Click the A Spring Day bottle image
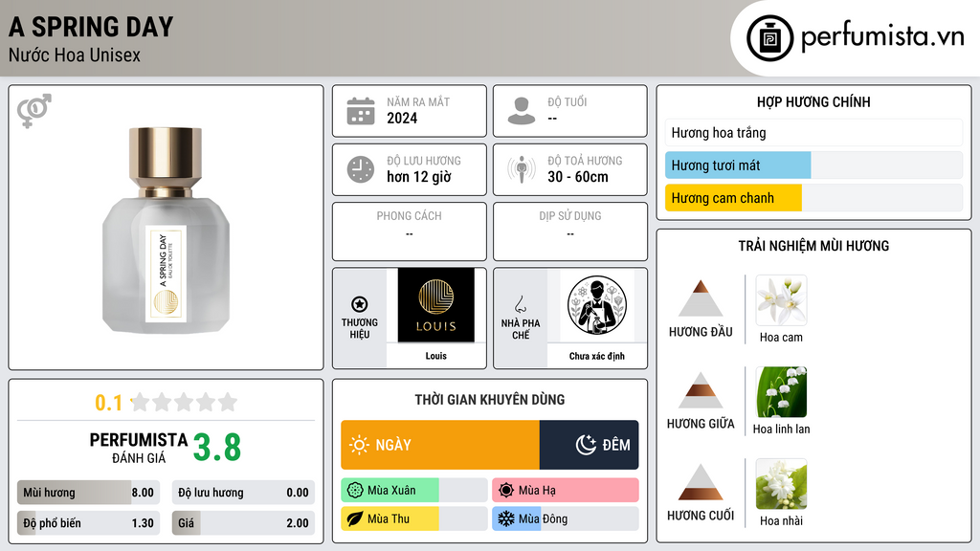Screen dimensions: 980x551 tap(166, 230)
